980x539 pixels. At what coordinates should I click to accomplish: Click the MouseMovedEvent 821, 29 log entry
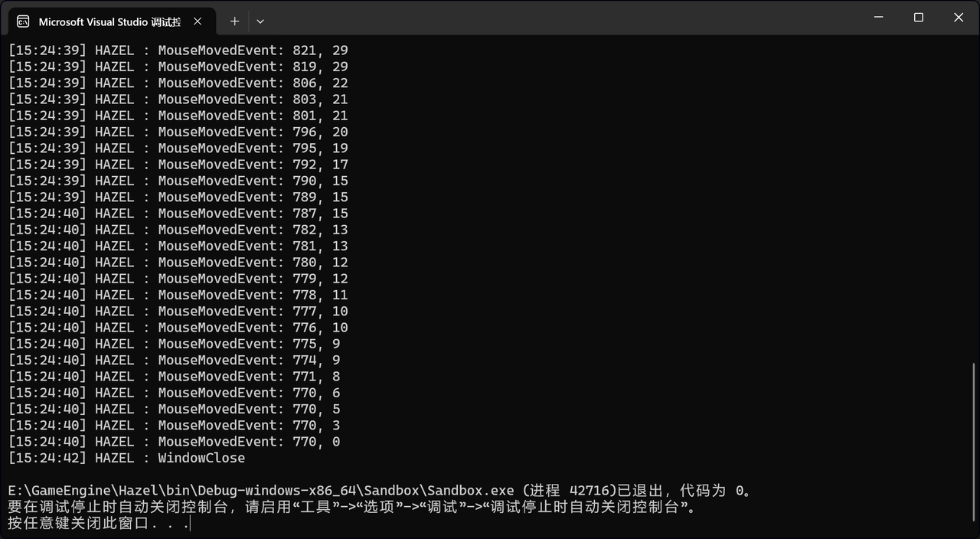(x=178, y=51)
